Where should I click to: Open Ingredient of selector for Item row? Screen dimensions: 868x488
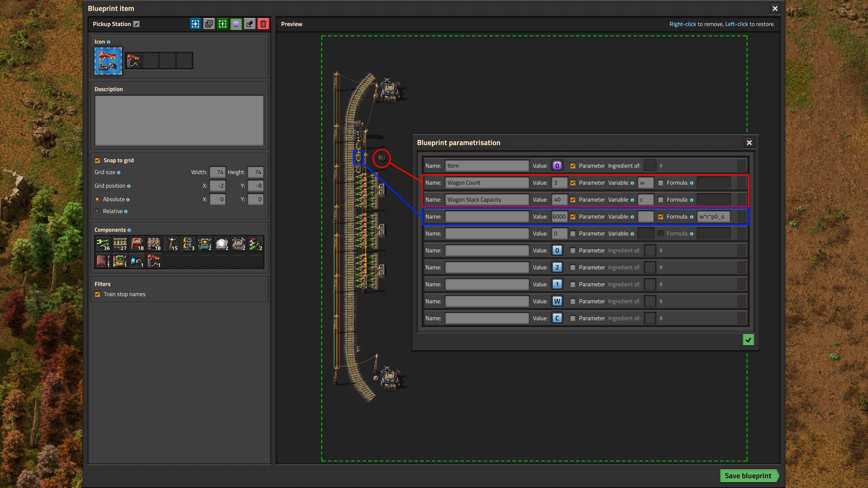pos(650,166)
